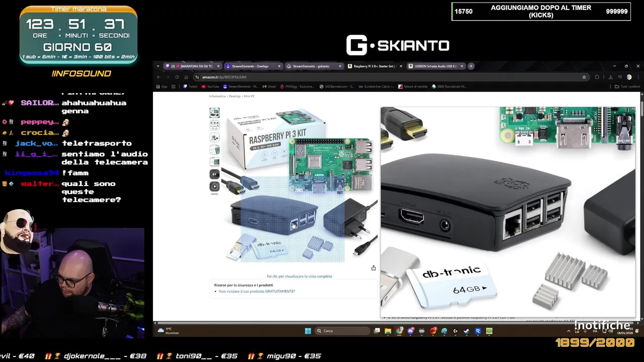Expand the tab search chevron
The image size is (644, 362).
pos(158,66)
